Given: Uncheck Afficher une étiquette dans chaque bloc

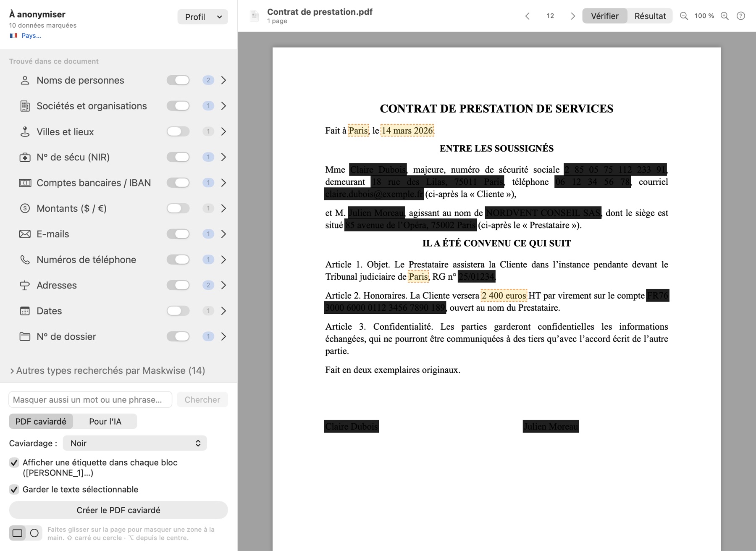Looking at the screenshot, I should coord(14,463).
